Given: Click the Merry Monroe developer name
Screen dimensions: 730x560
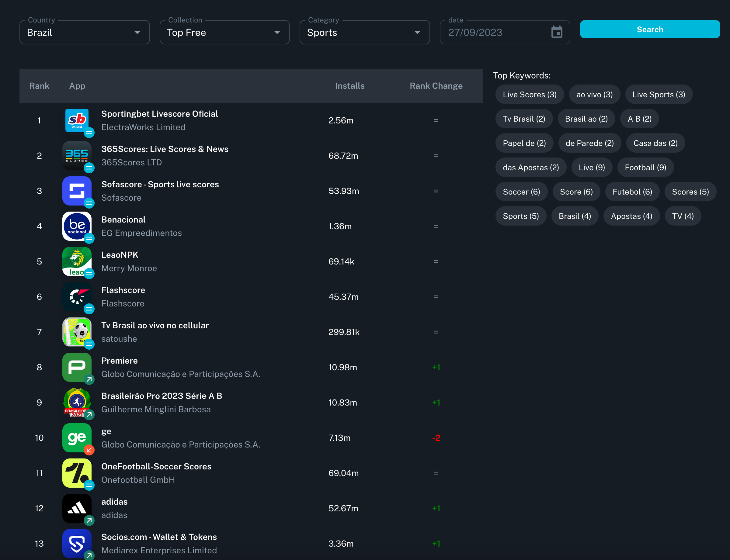Looking at the screenshot, I should [x=129, y=268].
